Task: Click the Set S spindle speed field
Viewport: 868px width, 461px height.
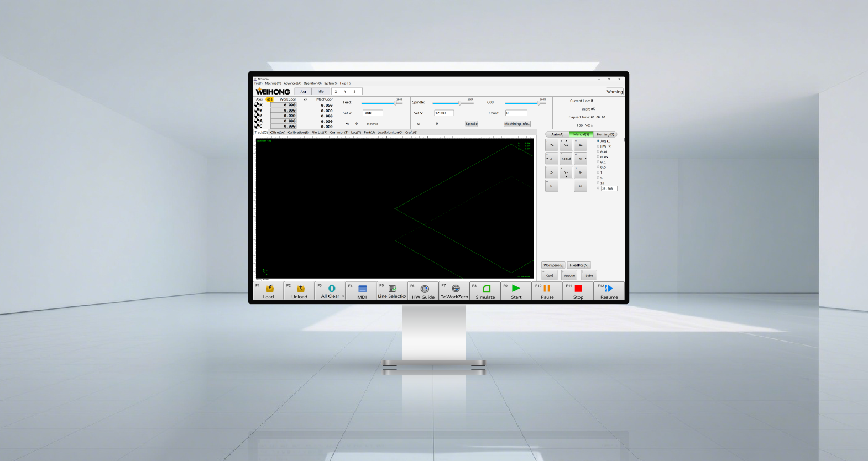Action: coord(443,113)
